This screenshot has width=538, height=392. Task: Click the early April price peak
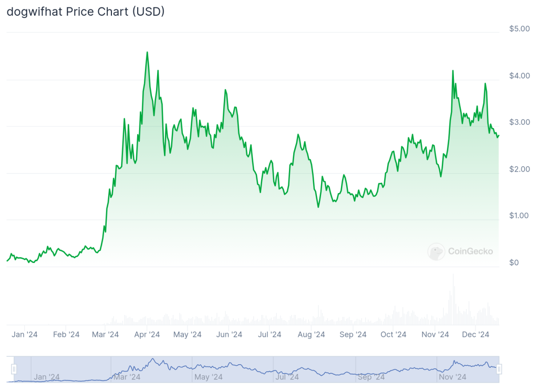point(147,52)
